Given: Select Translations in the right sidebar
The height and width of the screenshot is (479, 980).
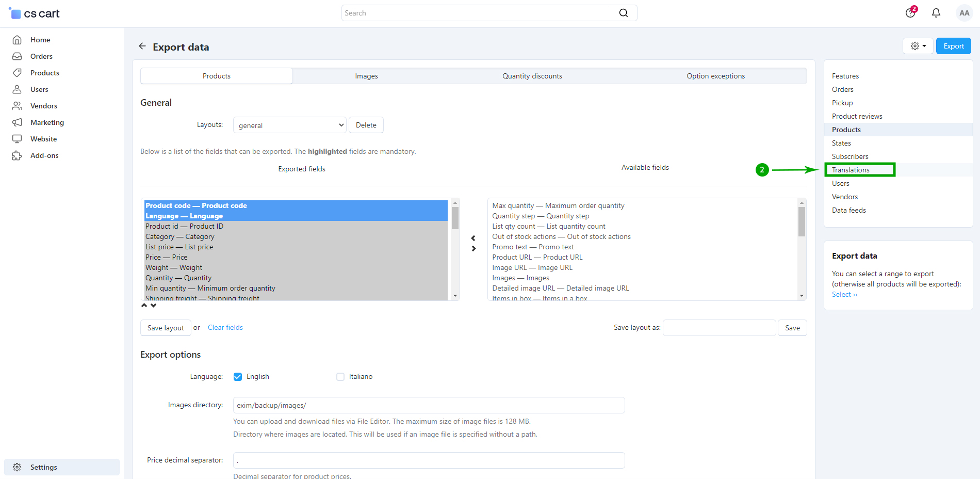Looking at the screenshot, I should point(851,170).
